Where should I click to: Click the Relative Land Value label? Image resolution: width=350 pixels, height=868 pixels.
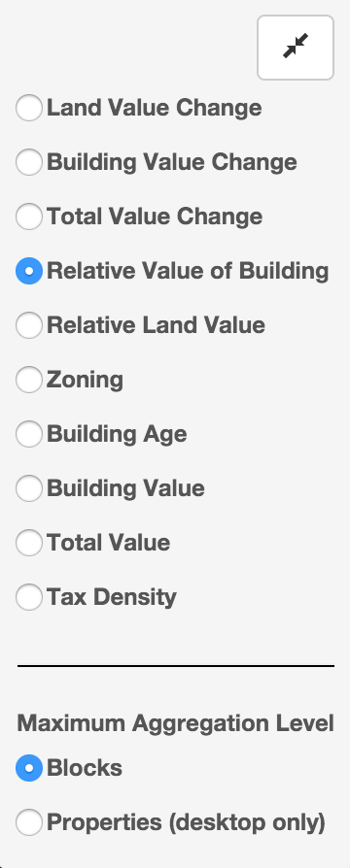156,325
